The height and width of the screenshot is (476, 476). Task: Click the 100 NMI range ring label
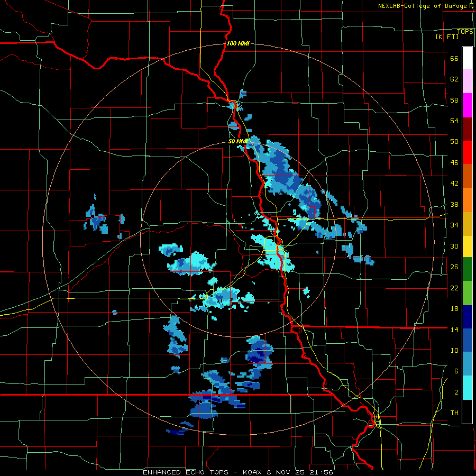click(x=238, y=43)
